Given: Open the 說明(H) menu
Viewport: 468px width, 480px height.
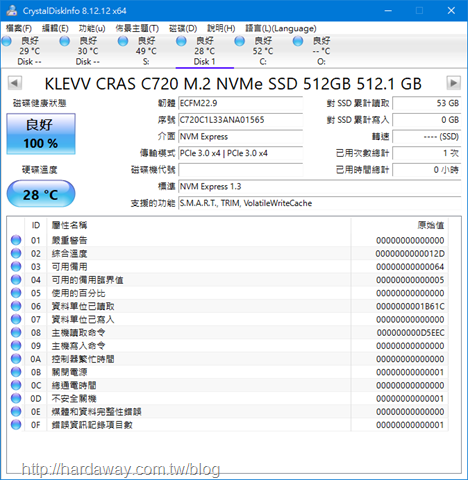Looking at the screenshot, I should pos(221,28).
